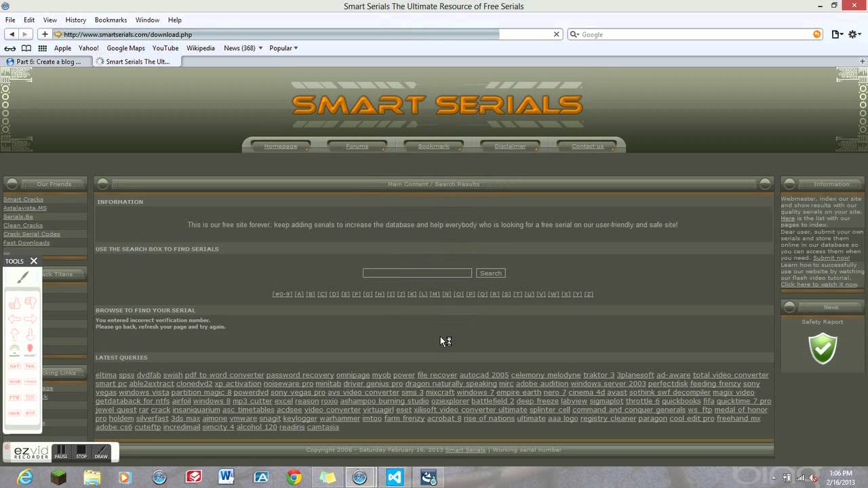Open the Astalavista.MS friend link
This screenshot has width=868, height=488.
[25, 208]
